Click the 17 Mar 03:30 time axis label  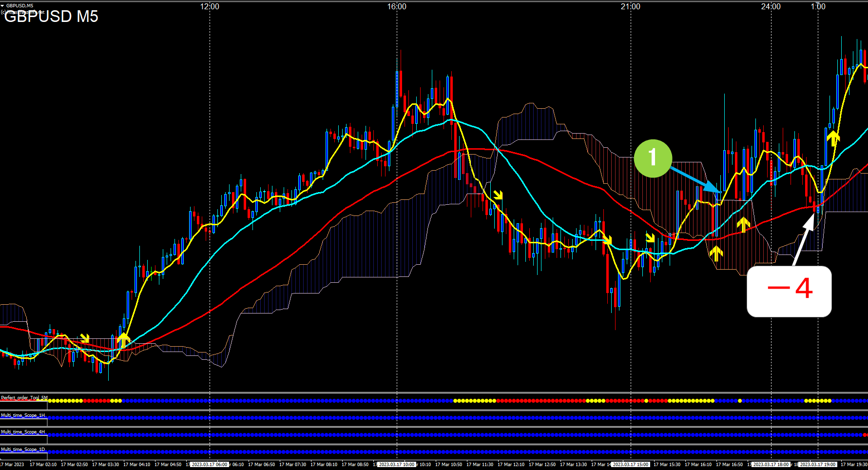(106, 465)
